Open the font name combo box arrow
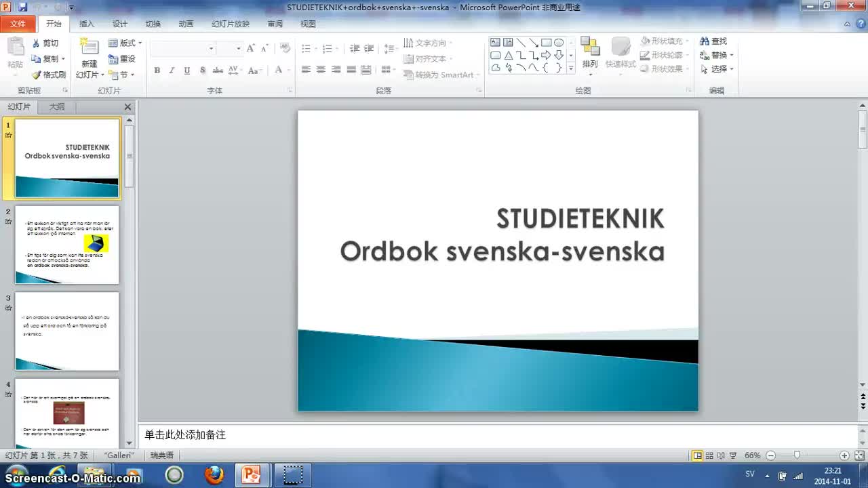 [x=211, y=48]
